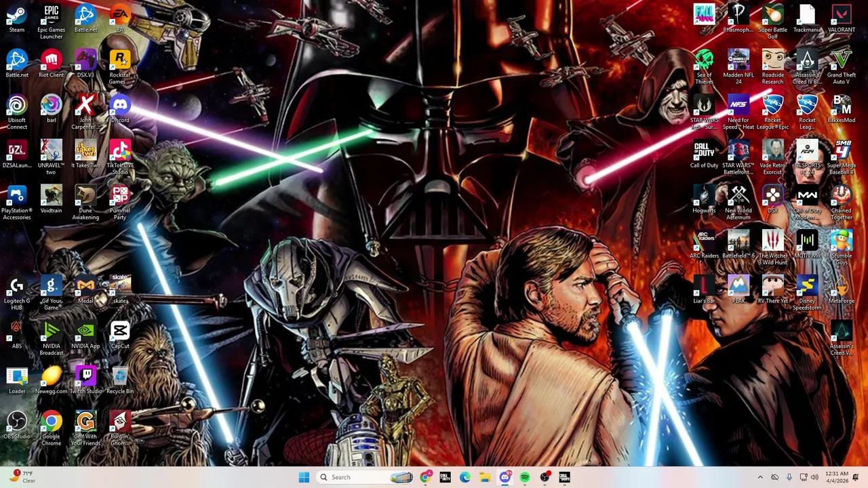Open the Hogwarts desktop shortcut

704,200
